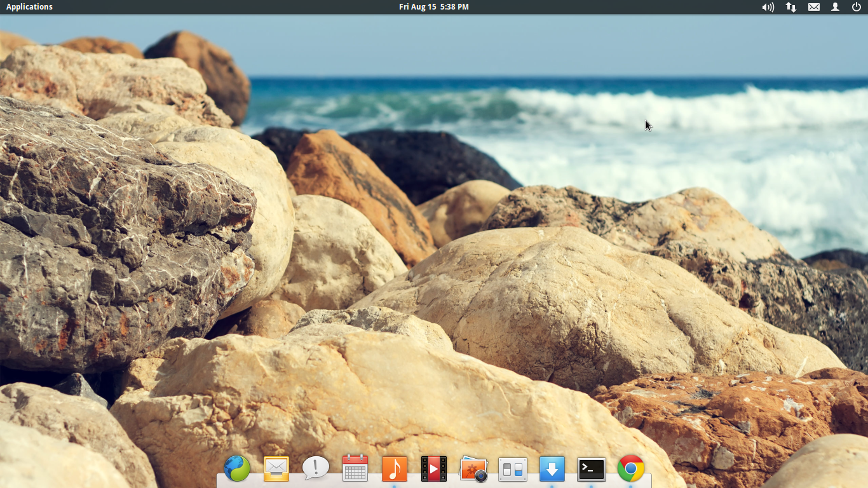
Task: Open the Mail app in the dock
Action: [x=276, y=469]
